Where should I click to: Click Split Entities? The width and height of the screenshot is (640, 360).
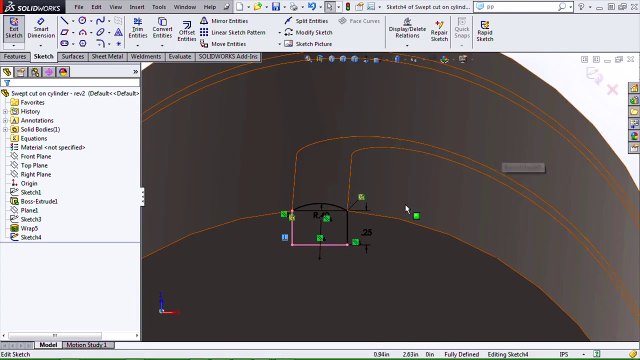[306, 21]
